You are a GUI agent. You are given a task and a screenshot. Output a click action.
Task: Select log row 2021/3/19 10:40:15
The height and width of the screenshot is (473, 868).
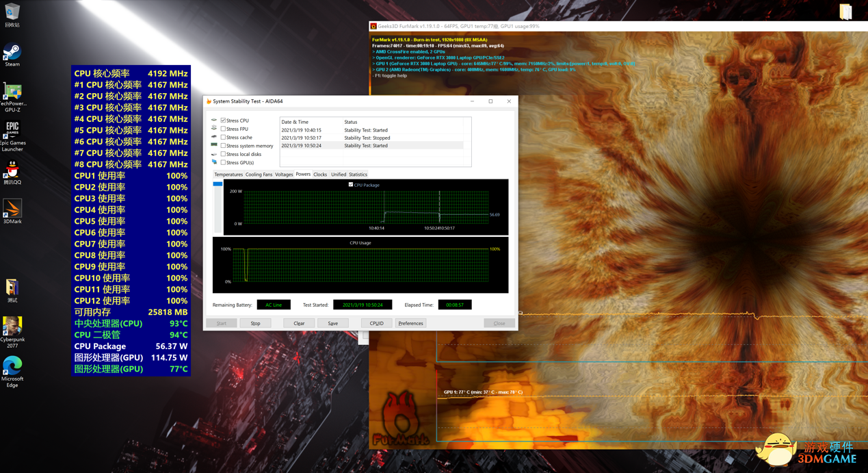pyautogui.click(x=372, y=130)
